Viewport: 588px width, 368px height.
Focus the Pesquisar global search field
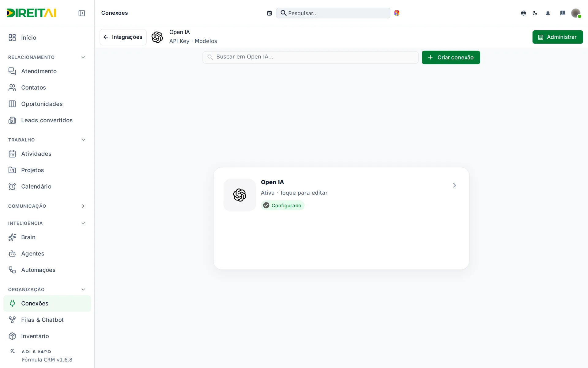(333, 13)
